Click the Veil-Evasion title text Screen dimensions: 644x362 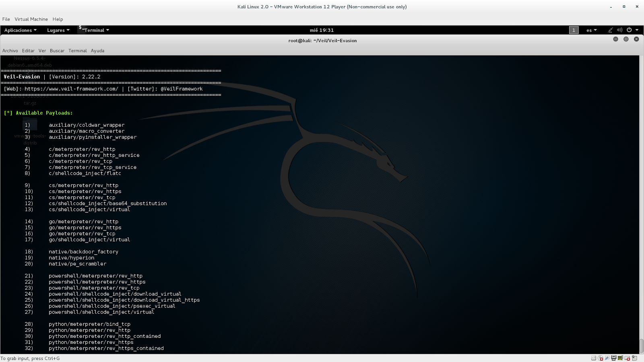click(22, 77)
